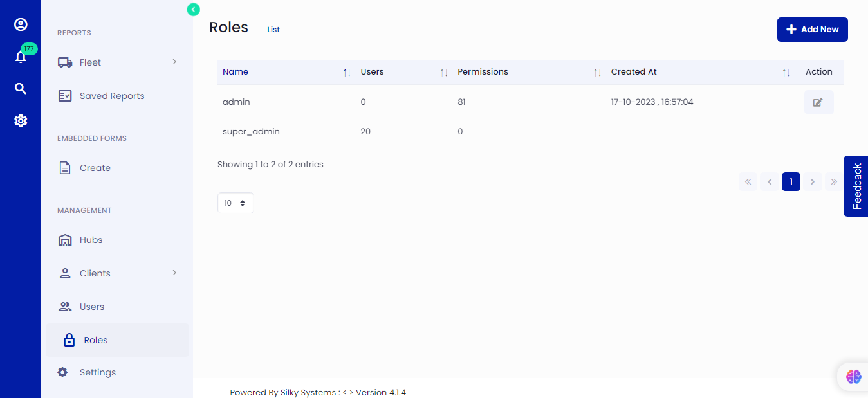The height and width of the screenshot is (398, 868).
Task: Open the Feedback side tab
Action: [856, 186]
